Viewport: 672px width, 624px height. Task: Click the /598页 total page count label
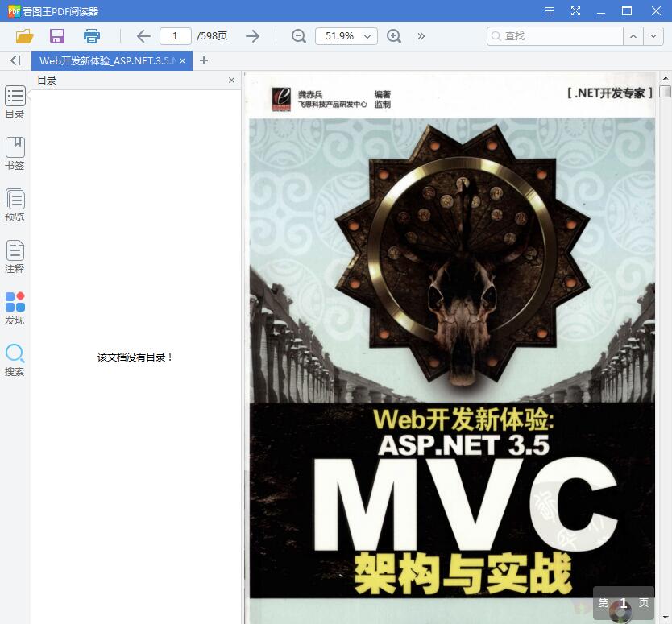tap(212, 36)
